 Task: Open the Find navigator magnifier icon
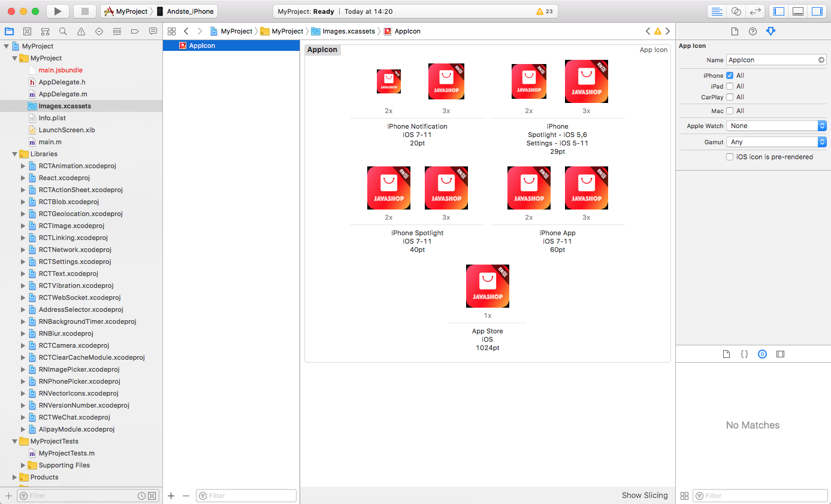point(63,31)
